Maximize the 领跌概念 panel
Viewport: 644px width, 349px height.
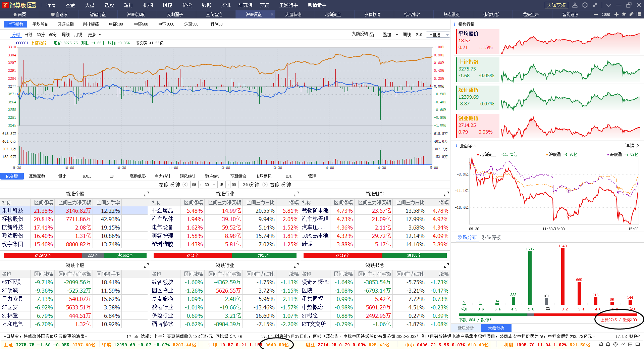point(446,265)
